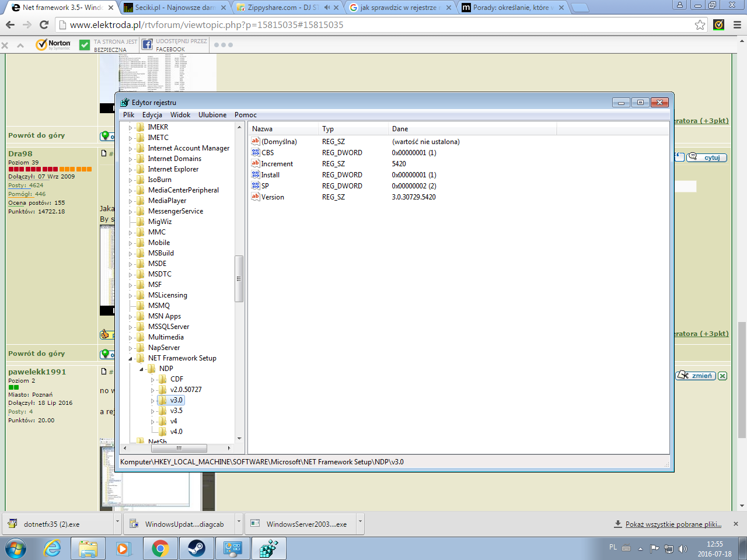Select the v4.0 registry key
The image size is (747, 560).
[176, 432]
